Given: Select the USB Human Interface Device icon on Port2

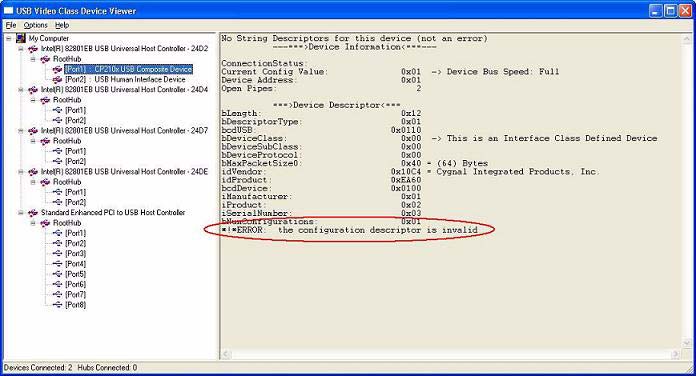Looking at the screenshot, I should (57, 79).
